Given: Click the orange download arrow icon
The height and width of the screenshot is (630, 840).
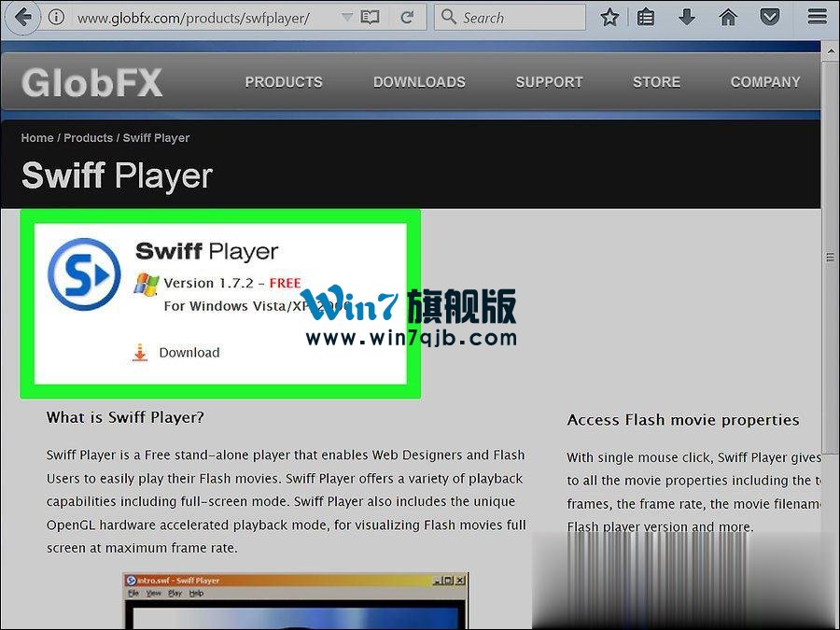Looking at the screenshot, I should (140, 353).
